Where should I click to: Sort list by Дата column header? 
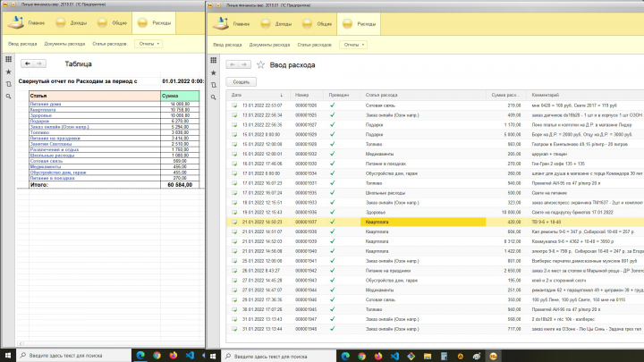[x=237, y=95]
